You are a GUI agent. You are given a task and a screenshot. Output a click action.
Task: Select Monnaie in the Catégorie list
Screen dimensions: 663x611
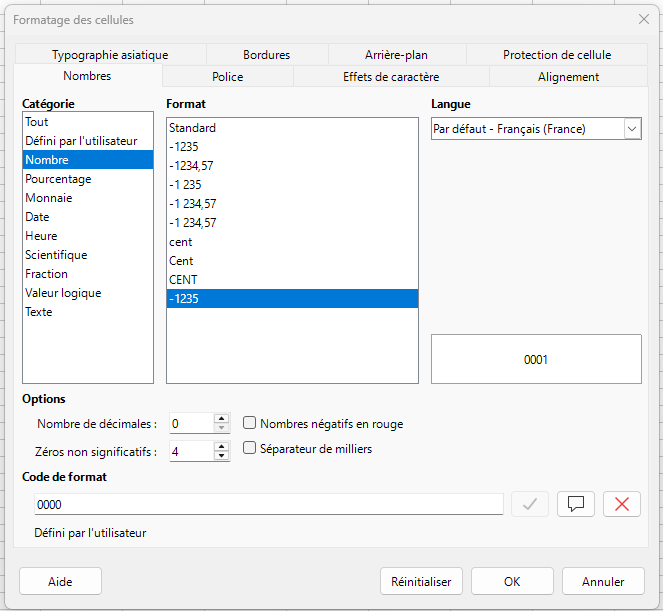(49, 198)
